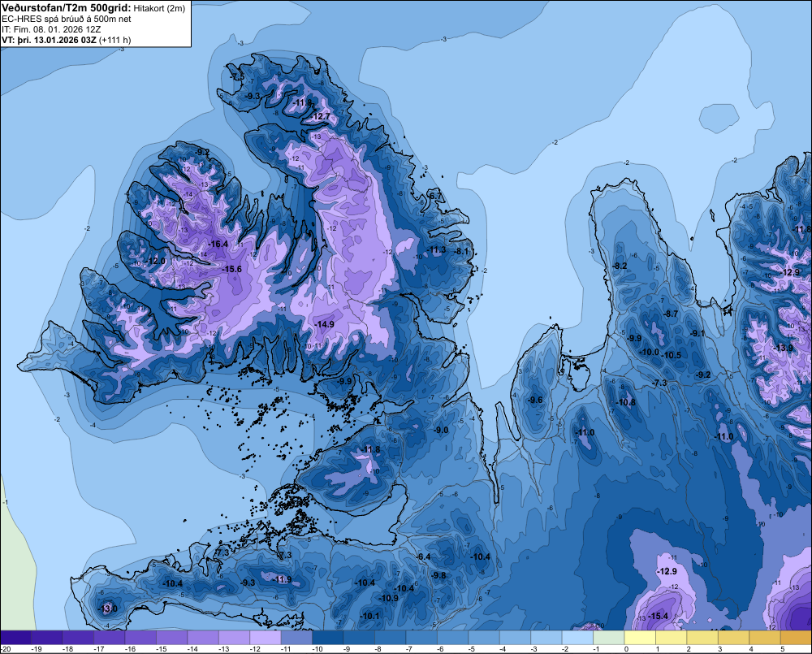This screenshot has height=654, width=812.
Task: Click the -15.4 temperature value
Action: pyautogui.click(x=659, y=616)
